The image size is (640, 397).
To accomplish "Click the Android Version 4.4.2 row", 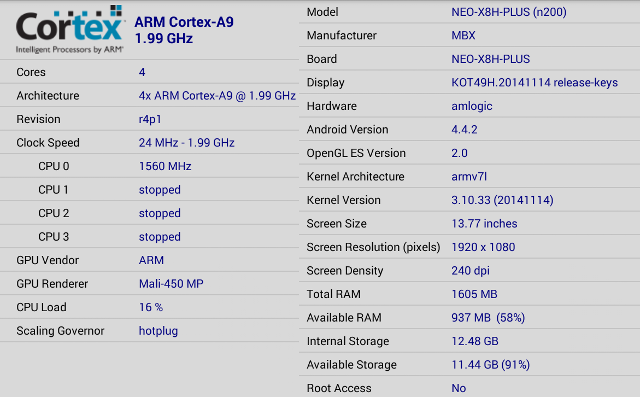I will 469,129.
